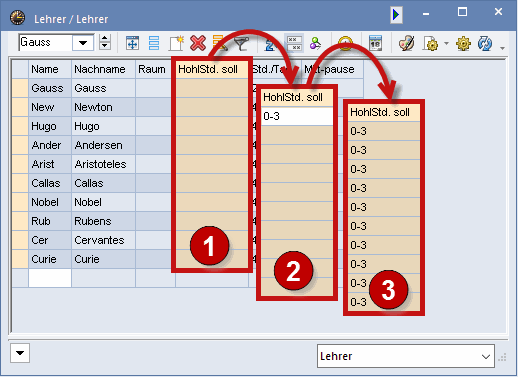
Task: Select the Nobel cell in Nachname column
Action: coord(103,202)
